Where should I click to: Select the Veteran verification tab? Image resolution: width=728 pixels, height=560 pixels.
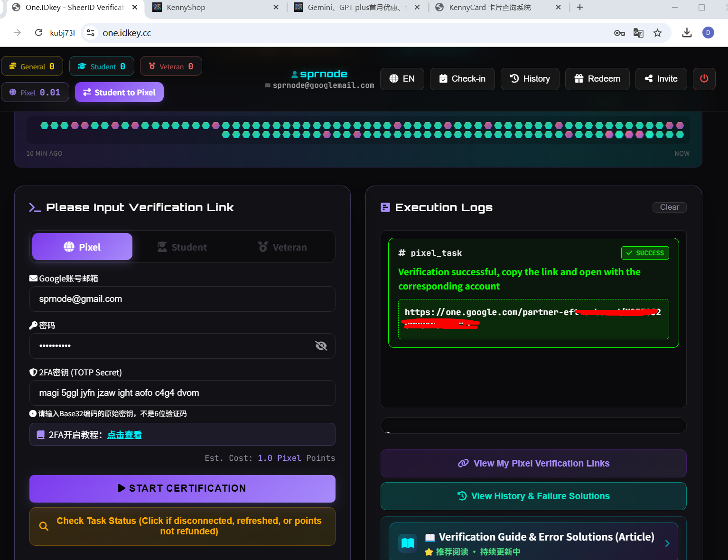tap(282, 247)
